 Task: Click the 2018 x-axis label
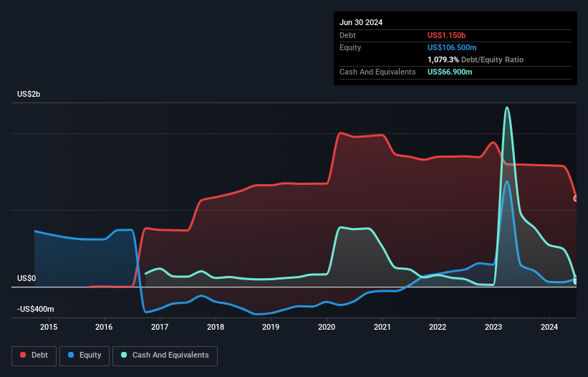point(216,327)
